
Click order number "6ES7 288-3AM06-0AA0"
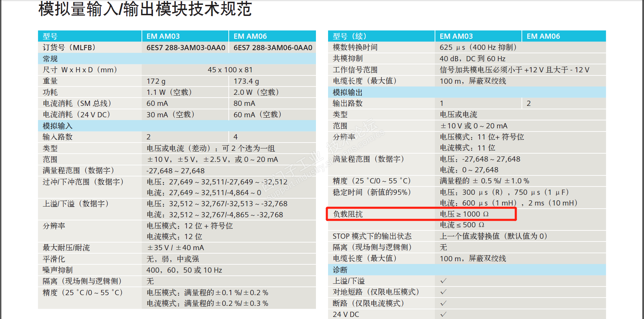click(273, 47)
